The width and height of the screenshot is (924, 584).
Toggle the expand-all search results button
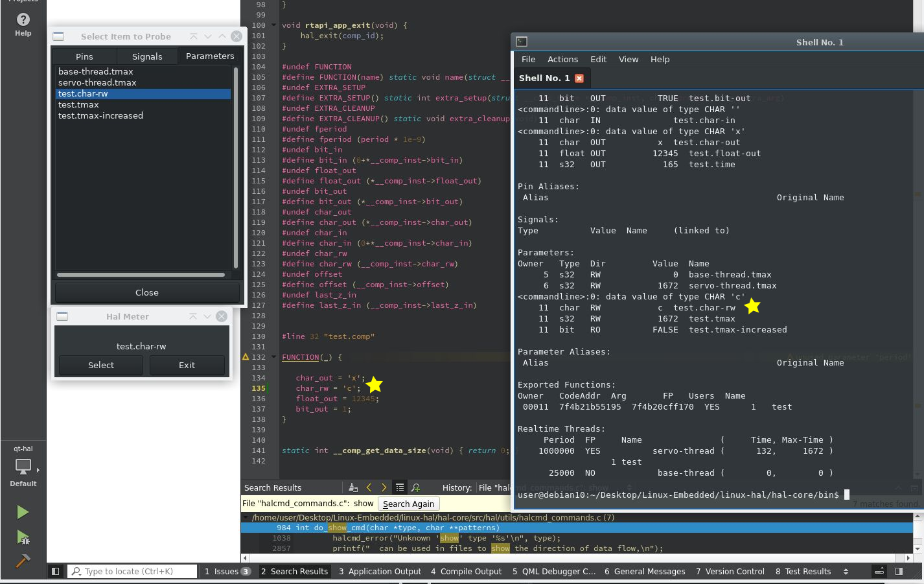400,487
